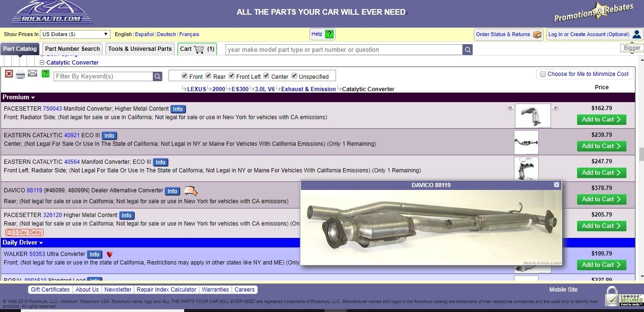Image resolution: width=644 pixels, height=312 pixels.
Task: Open the Part Number Search tab
Action: click(x=73, y=49)
